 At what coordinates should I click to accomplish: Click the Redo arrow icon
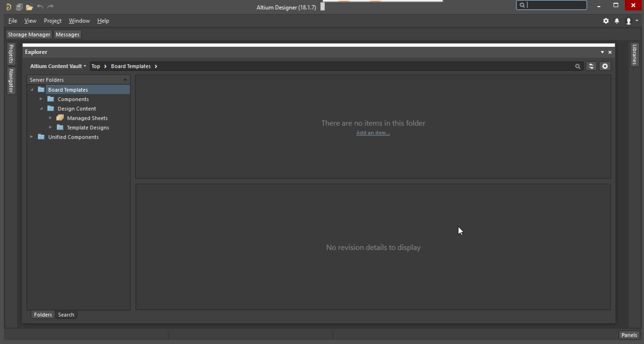[x=50, y=7]
